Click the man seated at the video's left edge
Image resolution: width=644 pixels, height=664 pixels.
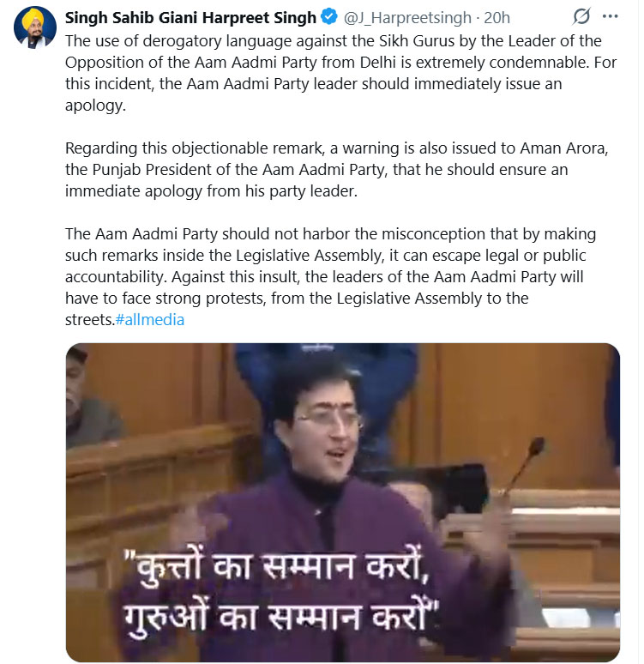coord(91,402)
